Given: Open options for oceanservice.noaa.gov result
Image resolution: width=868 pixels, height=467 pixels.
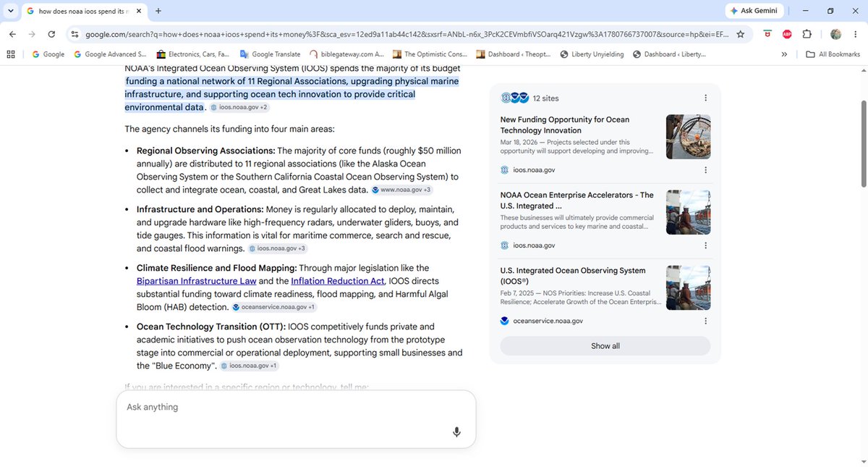Looking at the screenshot, I should tap(705, 321).
